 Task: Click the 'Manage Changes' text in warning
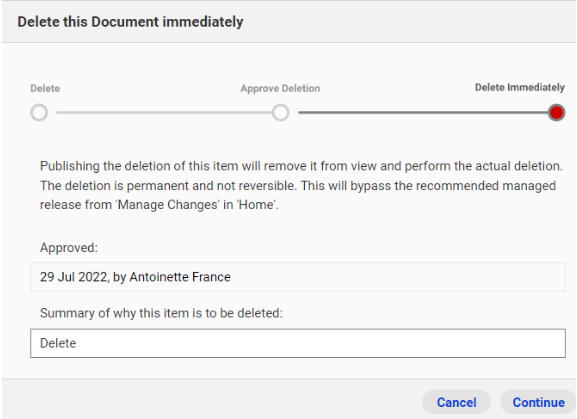167,205
